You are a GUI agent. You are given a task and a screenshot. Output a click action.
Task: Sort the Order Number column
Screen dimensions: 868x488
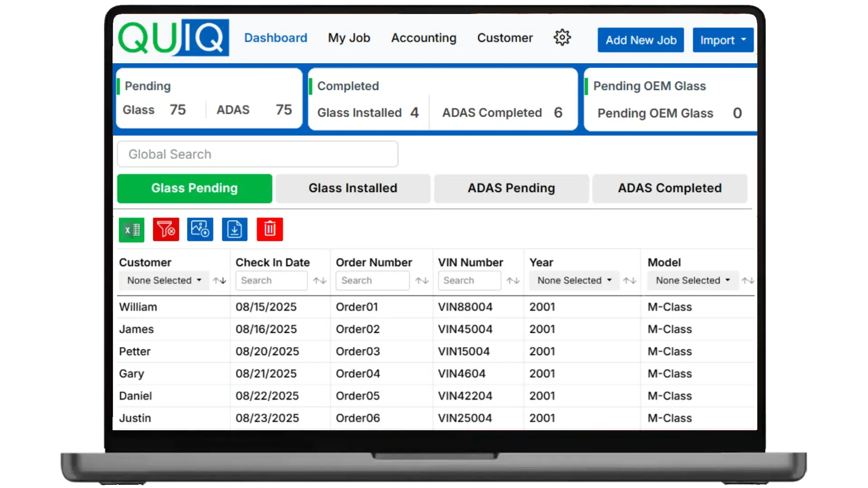(x=422, y=281)
